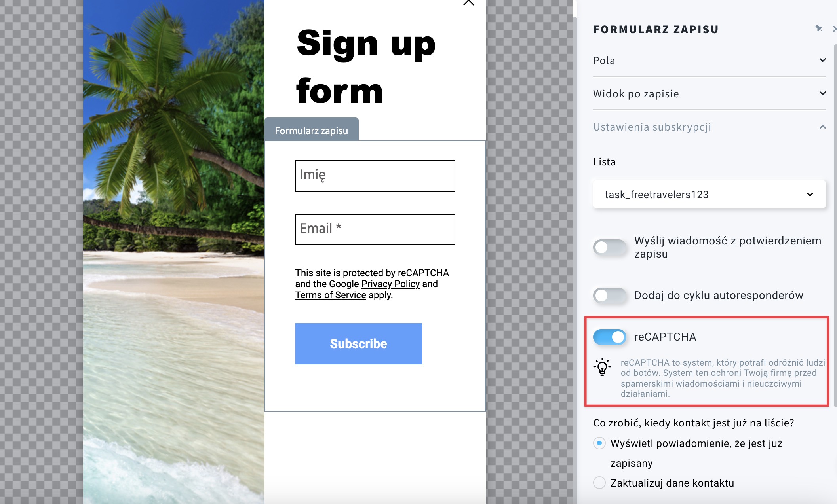The width and height of the screenshot is (837, 504).
Task: Click the Email input field
Action: [x=375, y=230]
